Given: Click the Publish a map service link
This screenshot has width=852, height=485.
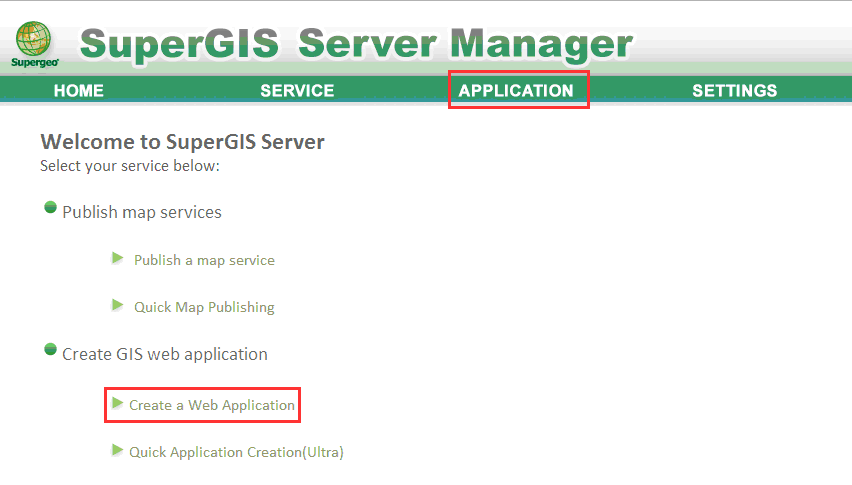Looking at the screenshot, I should pyautogui.click(x=204, y=260).
